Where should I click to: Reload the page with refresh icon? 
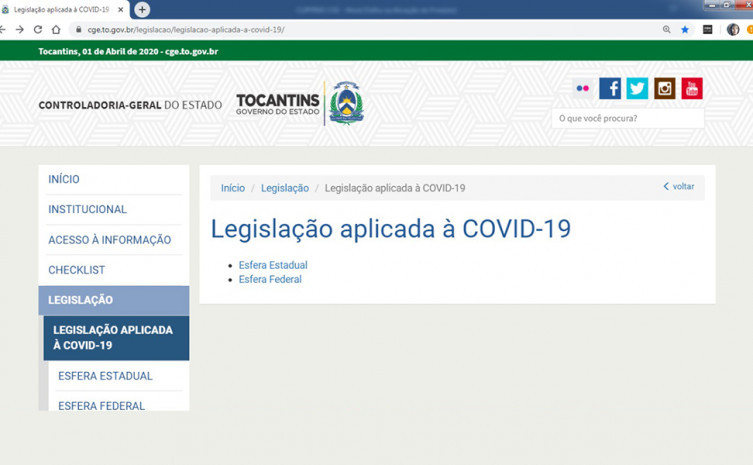click(38, 30)
